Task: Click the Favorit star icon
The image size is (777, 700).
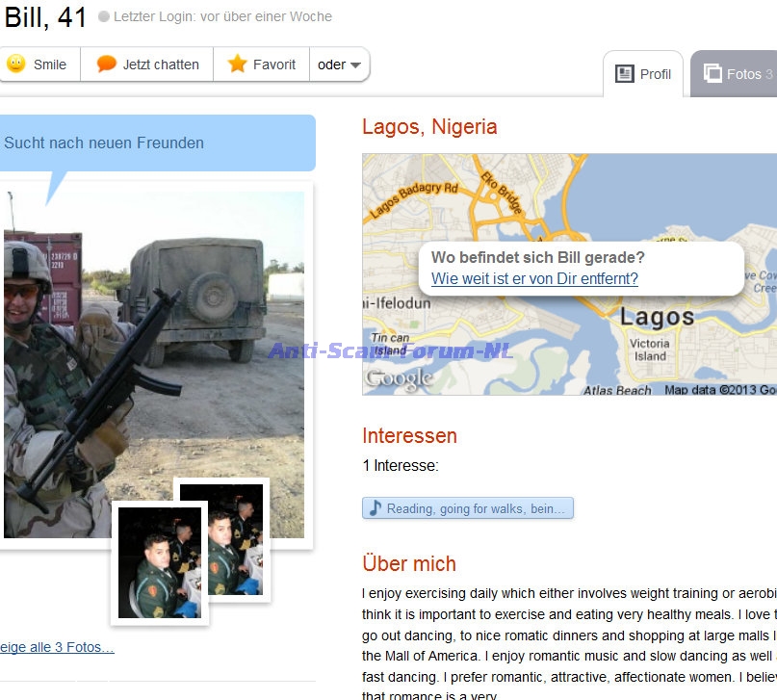Action: tap(238, 64)
